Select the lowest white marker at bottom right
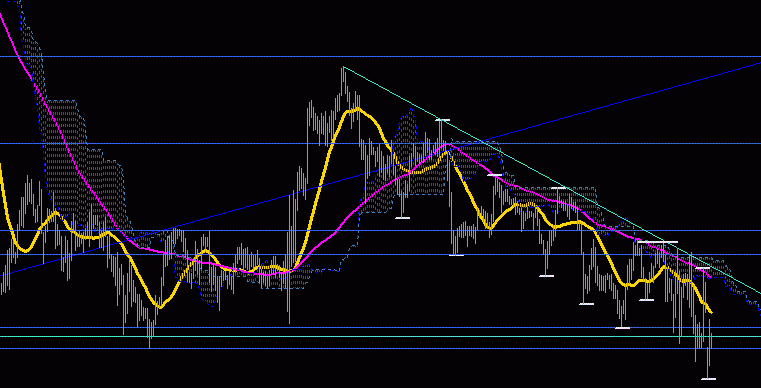 tap(709, 378)
